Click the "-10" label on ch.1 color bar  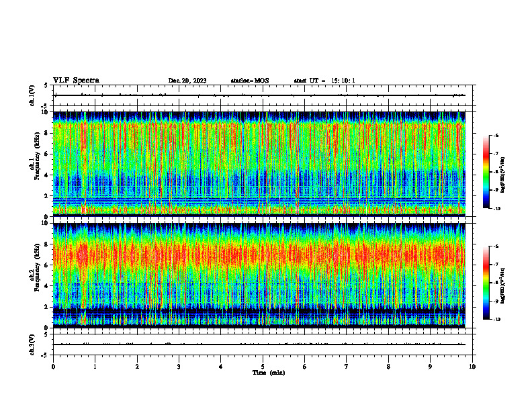[496, 209]
